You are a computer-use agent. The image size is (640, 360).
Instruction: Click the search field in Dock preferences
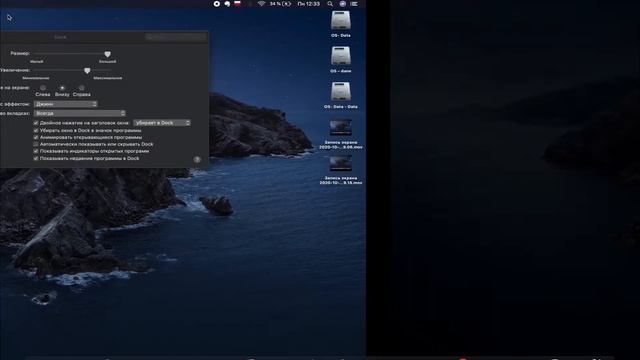(x=176, y=37)
